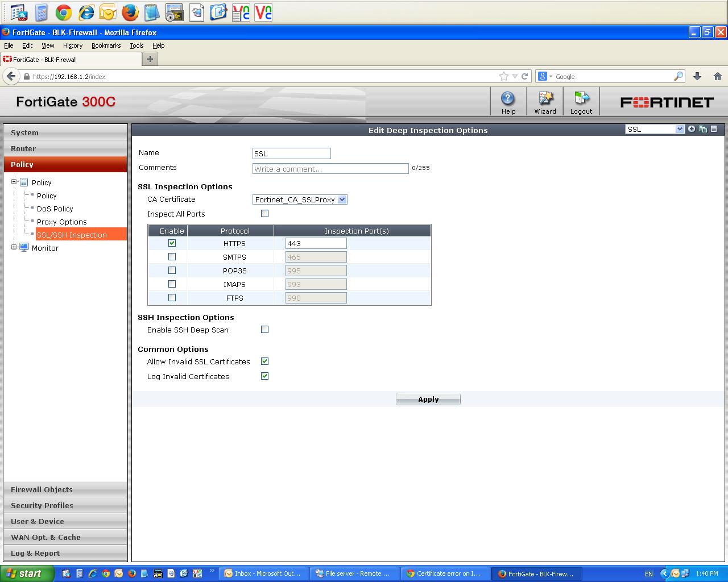The height and width of the screenshot is (582, 728).
Task: Open the CA Certificate dropdown
Action: (342, 199)
